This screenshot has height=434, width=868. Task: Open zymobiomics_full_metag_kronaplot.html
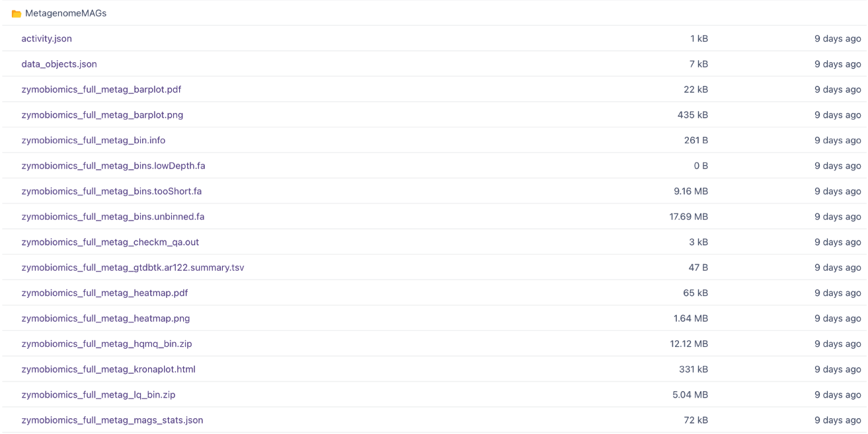(108, 369)
